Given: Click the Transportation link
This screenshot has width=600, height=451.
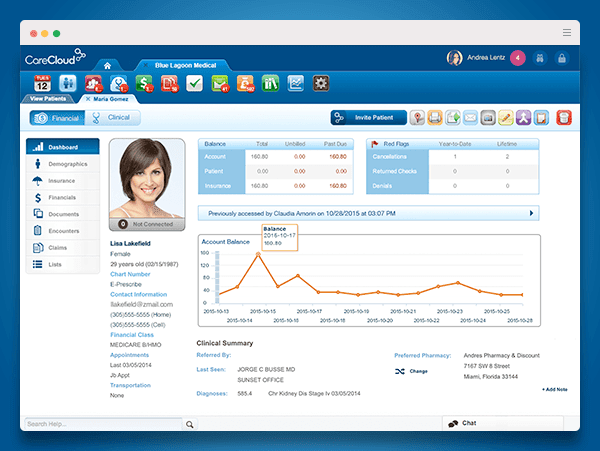Looking at the screenshot, I should click(130, 385).
